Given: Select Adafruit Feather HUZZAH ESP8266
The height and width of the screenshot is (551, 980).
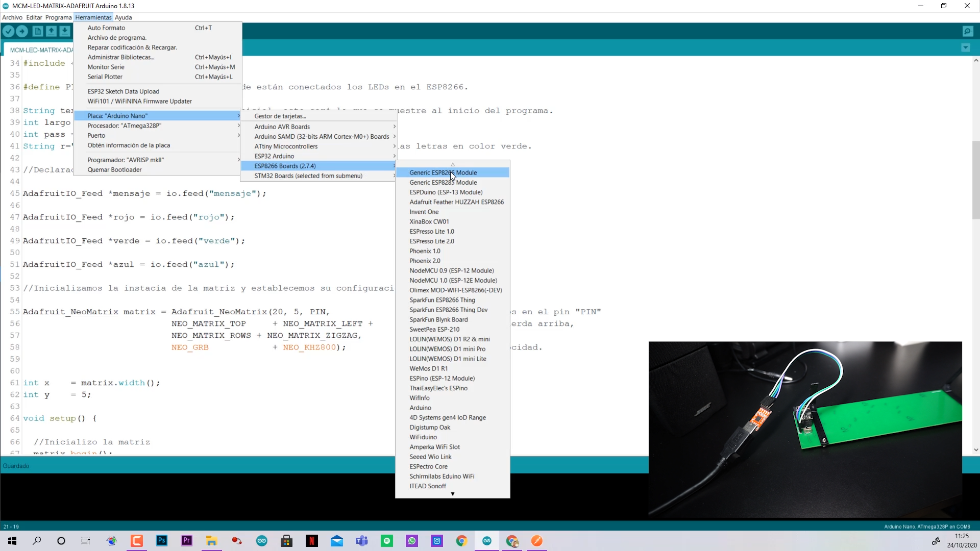Looking at the screenshot, I should 453,202.
